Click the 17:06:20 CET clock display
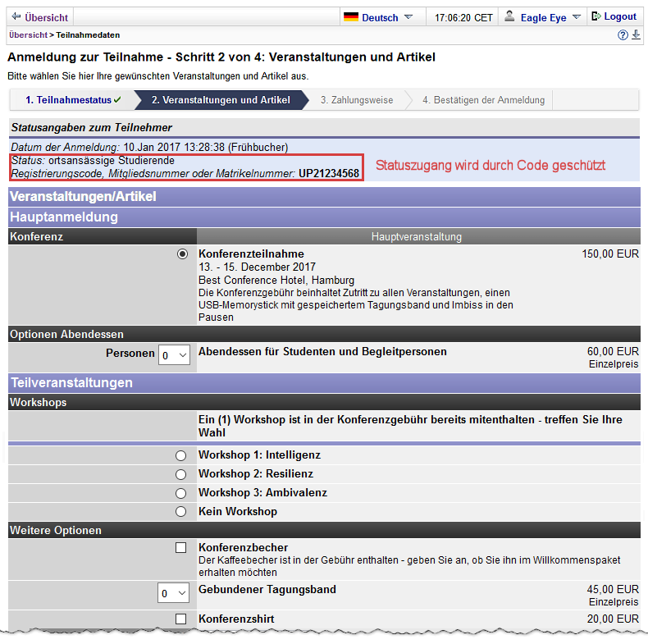This screenshot has height=644, width=648. coord(463,18)
